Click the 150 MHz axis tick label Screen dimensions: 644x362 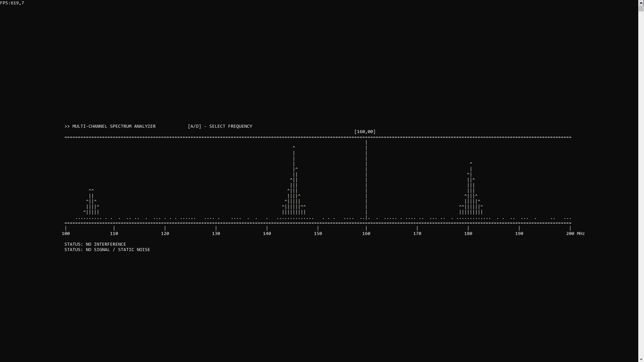point(318,234)
